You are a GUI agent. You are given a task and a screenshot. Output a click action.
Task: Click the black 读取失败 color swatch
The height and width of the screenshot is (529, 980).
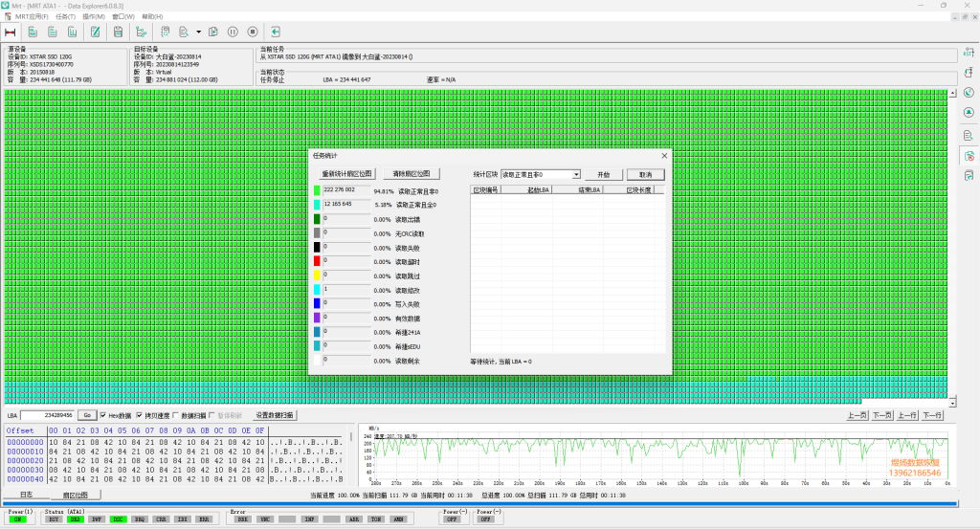point(317,248)
